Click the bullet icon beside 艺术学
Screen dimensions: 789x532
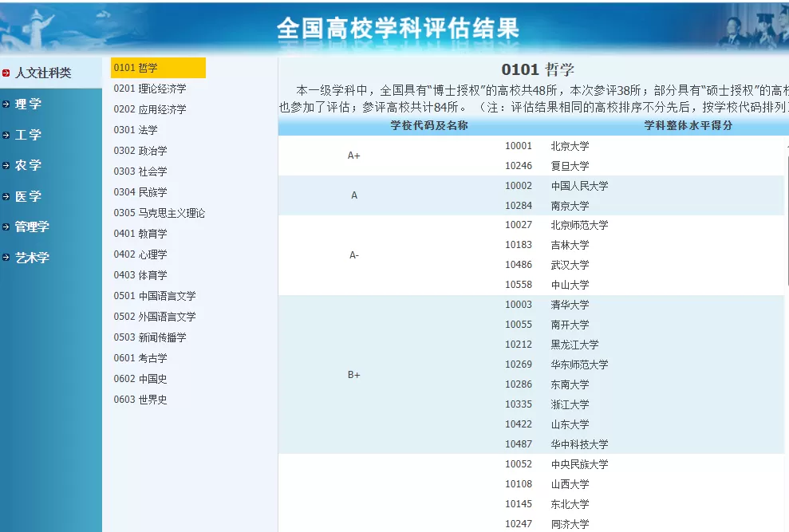[x=6, y=258]
